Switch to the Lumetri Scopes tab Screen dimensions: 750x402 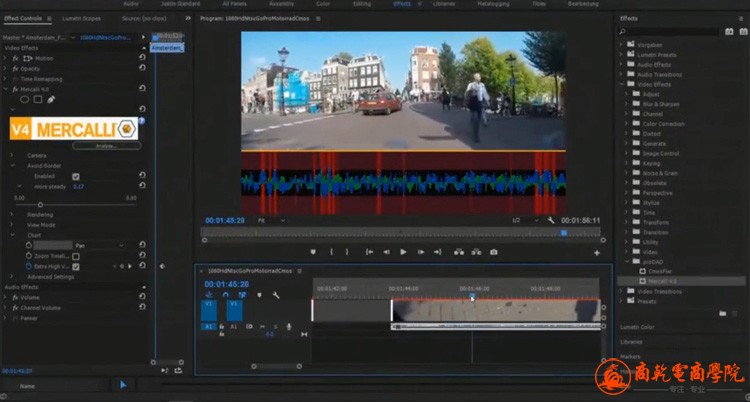click(83, 18)
